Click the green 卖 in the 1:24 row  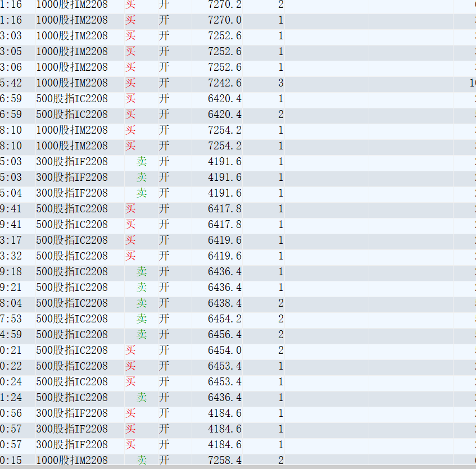(142, 398)
